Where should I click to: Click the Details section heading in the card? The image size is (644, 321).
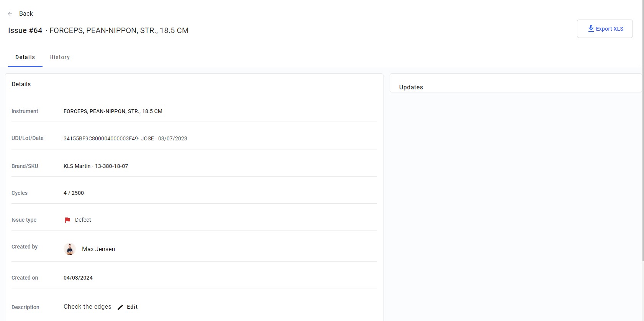coord(21,84)
